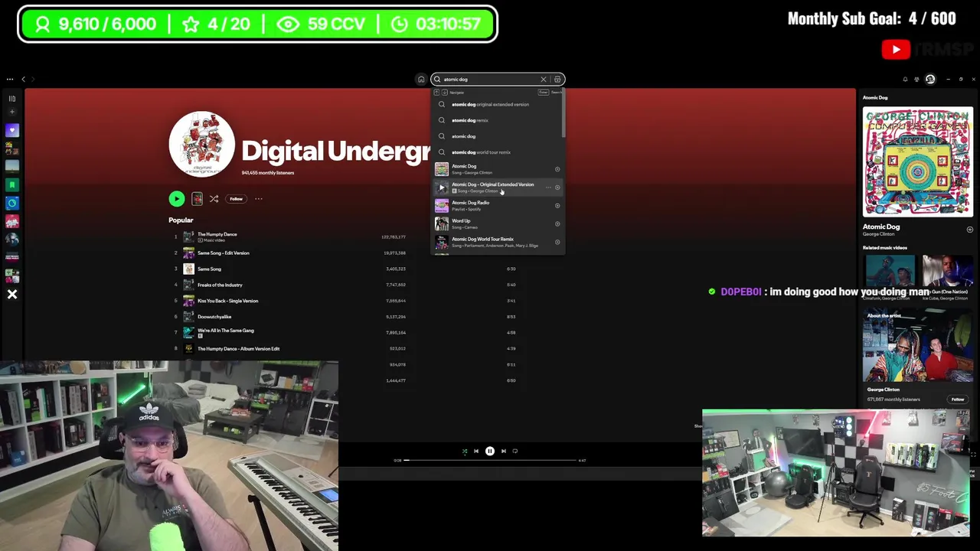The height and width of the screenshot is (551, 980).
Task: Add 'Word Up' to library
Action: click(557, 224)
